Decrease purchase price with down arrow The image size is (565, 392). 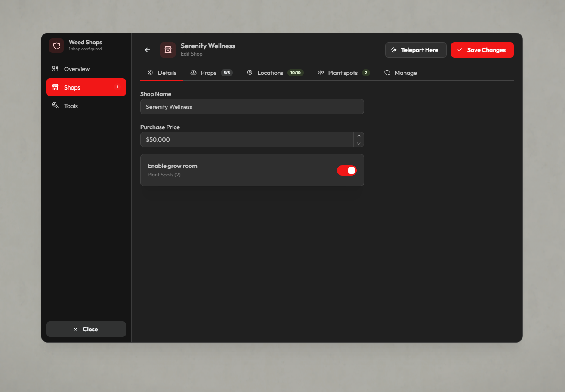coord(359,143)
